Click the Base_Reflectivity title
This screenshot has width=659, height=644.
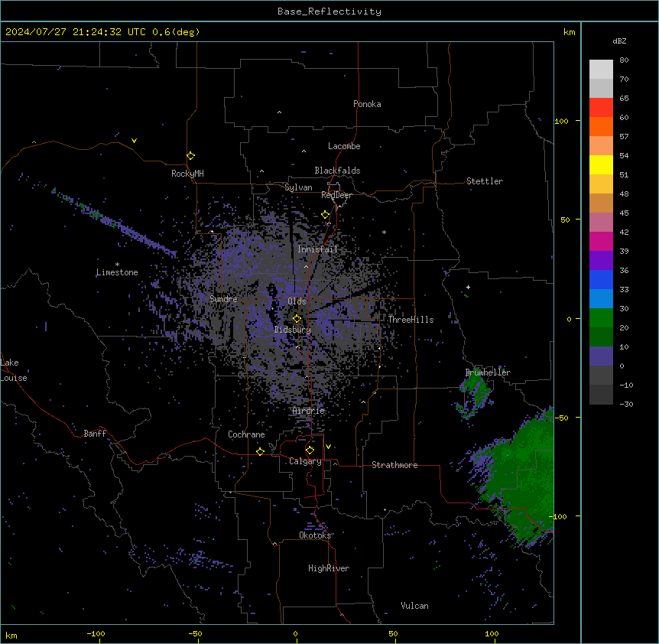[329, 11]
